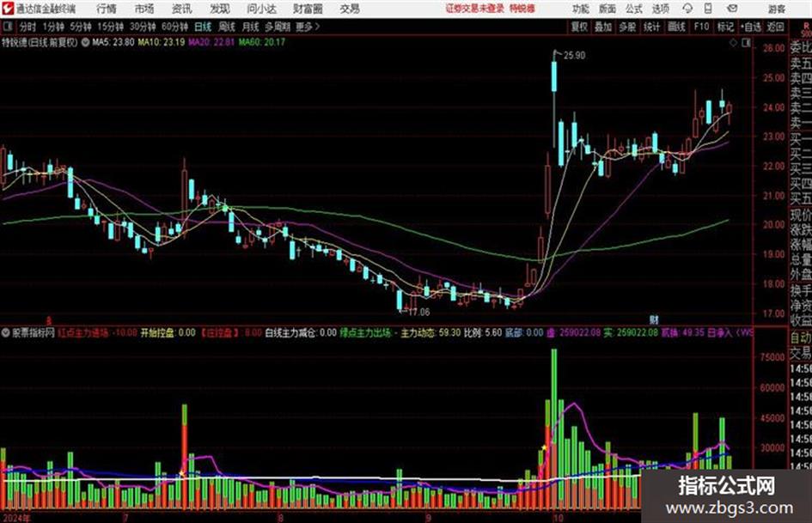Click the 标记 mark button
Viewport: 812px width, 523px height.
pyautogui.click(x=725, y=27)
